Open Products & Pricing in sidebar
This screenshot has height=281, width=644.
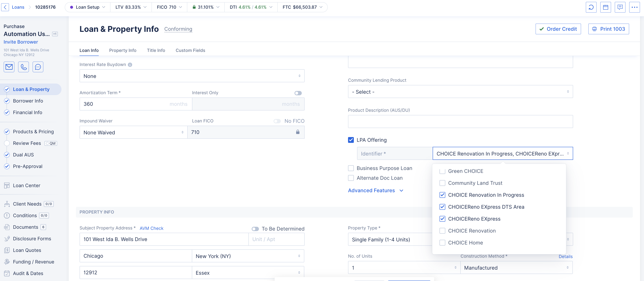pos(33,132)
